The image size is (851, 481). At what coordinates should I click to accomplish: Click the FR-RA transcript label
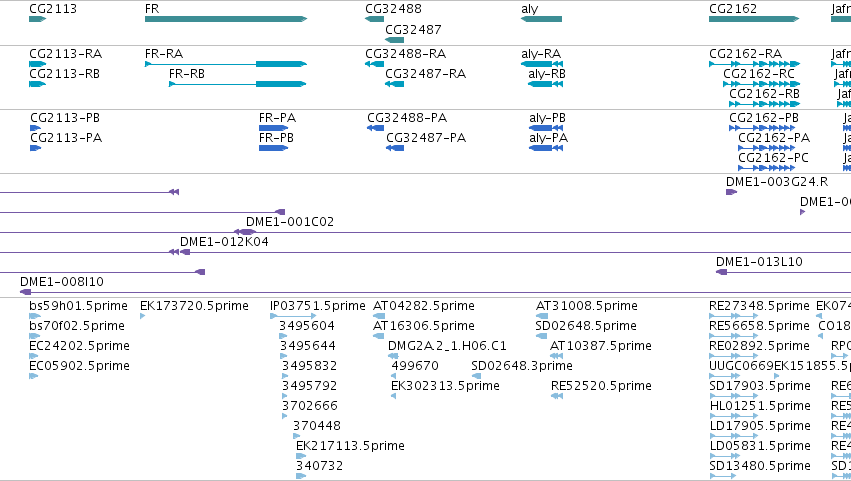tap(164, 54)
